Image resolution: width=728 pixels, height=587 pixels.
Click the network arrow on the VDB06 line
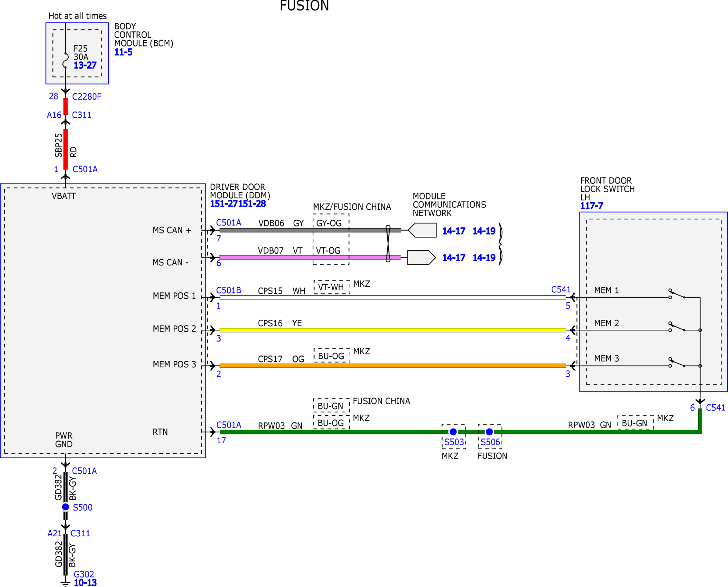(422, 230)
